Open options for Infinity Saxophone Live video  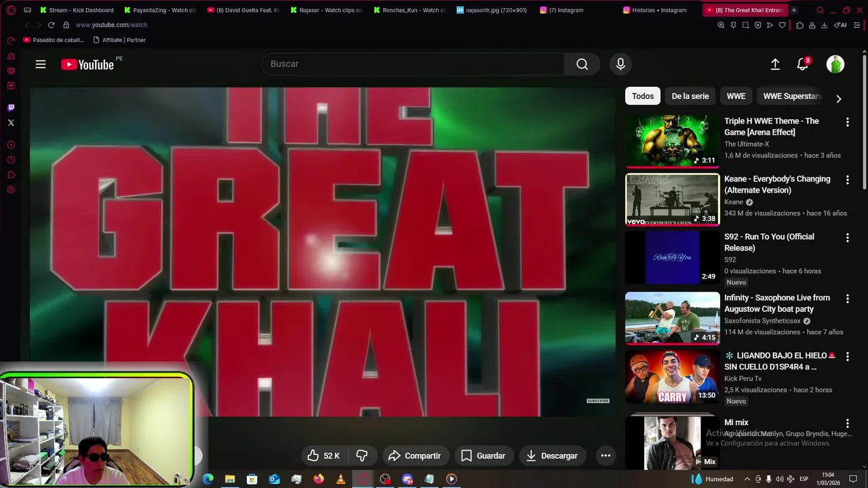847,298
